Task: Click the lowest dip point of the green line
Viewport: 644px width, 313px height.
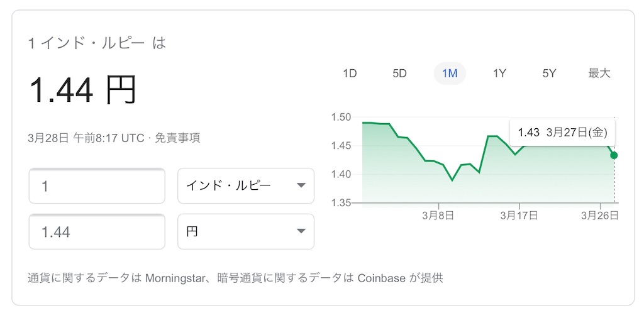Action: [x=452, y=180]
